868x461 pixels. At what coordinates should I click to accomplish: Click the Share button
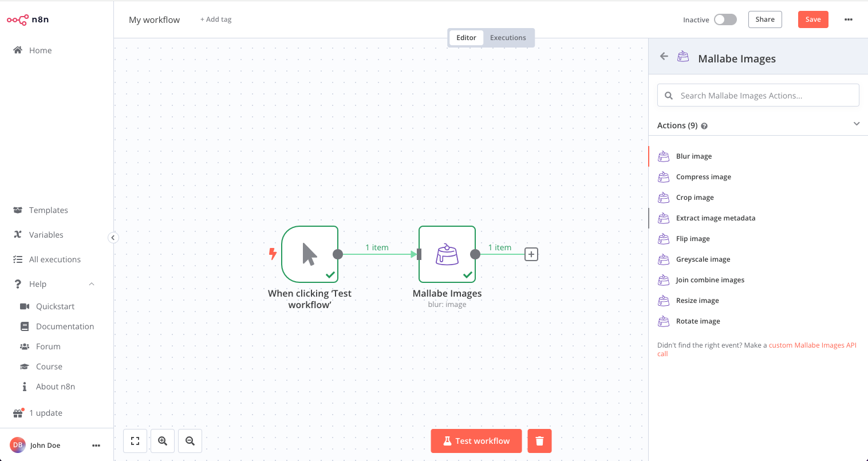[x=765, y=19]
